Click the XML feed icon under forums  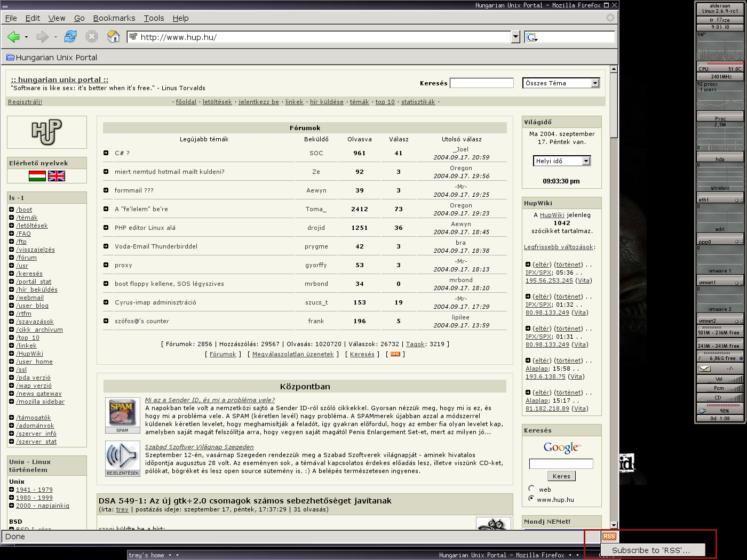(395, 354)
